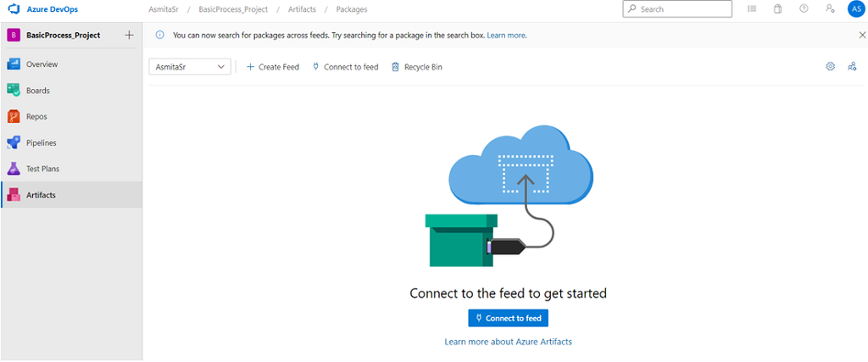
Task: Click the BasicProcess_Project name in sidebar
Action: click(63, 35)
